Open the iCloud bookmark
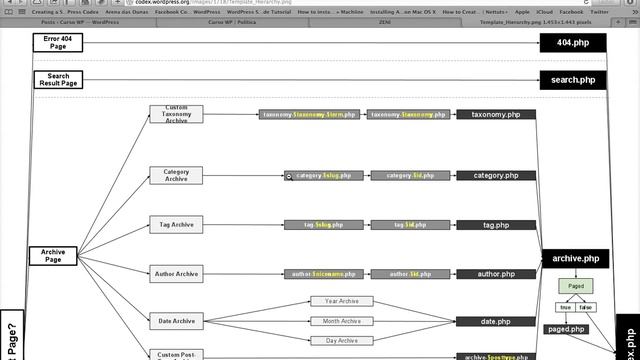The width and height of the screenshot is (640, 360). [x=544, y=12]
